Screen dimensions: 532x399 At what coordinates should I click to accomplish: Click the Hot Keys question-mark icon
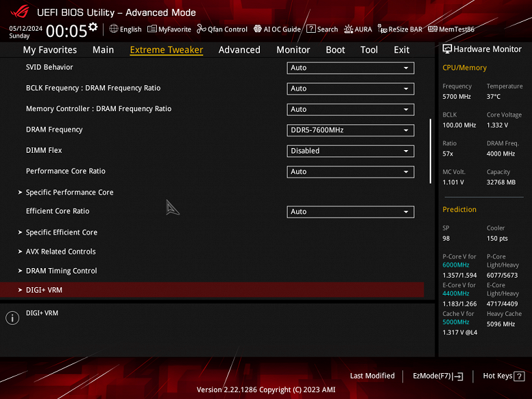click(519, 376)
